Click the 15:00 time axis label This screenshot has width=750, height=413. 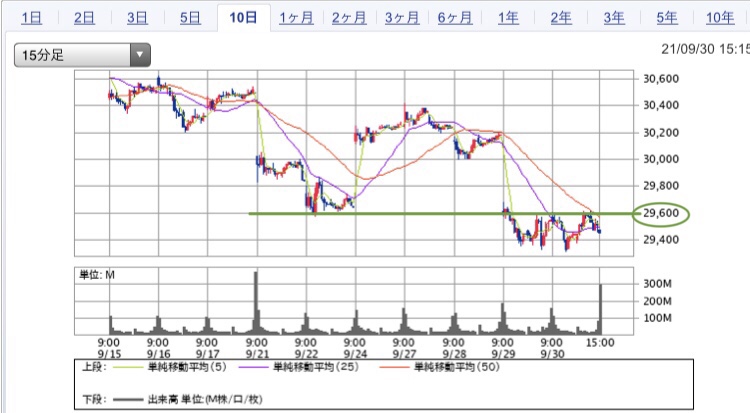coord(600,343)
